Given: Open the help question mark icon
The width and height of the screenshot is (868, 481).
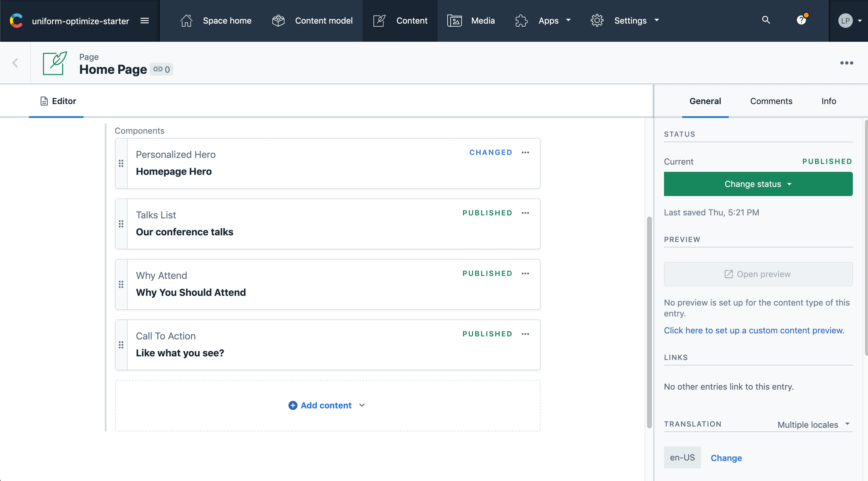Looking at the screenshot, I should click(x=801, y=20).
